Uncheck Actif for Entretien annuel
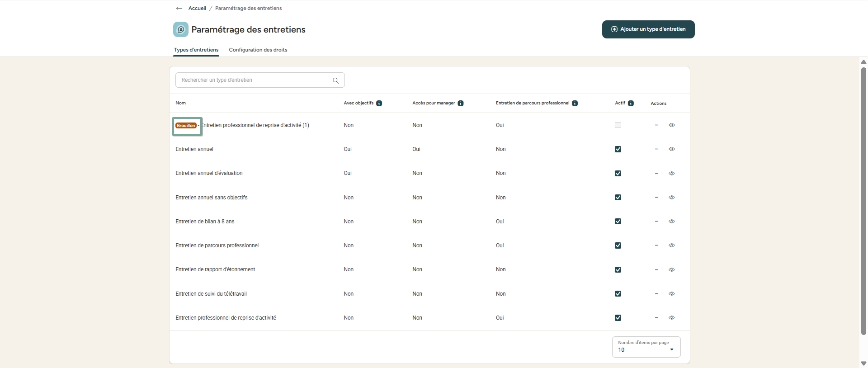This screenshot has height=368, width=868. coord(618,149)
